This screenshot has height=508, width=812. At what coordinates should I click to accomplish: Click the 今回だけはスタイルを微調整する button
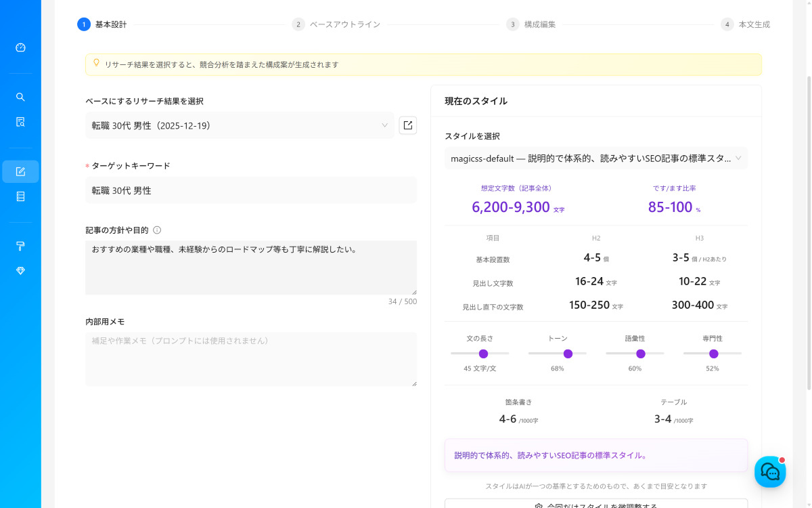595,505
